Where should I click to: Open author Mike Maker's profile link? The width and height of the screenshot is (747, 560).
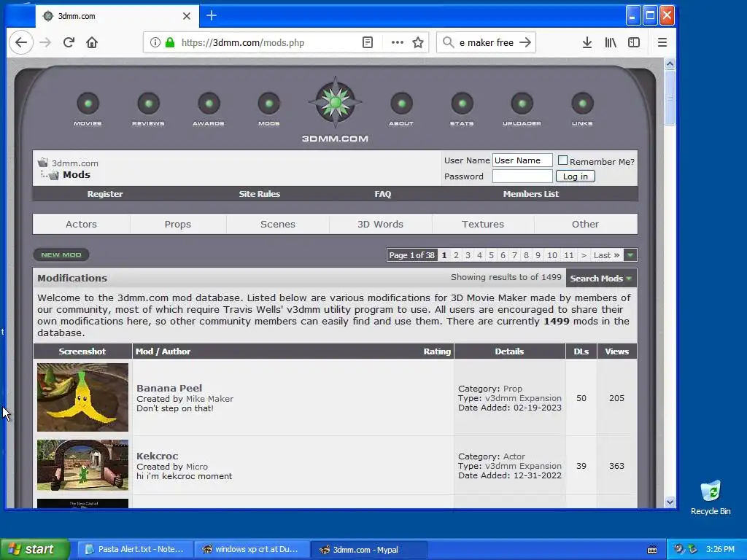(209, 399)
